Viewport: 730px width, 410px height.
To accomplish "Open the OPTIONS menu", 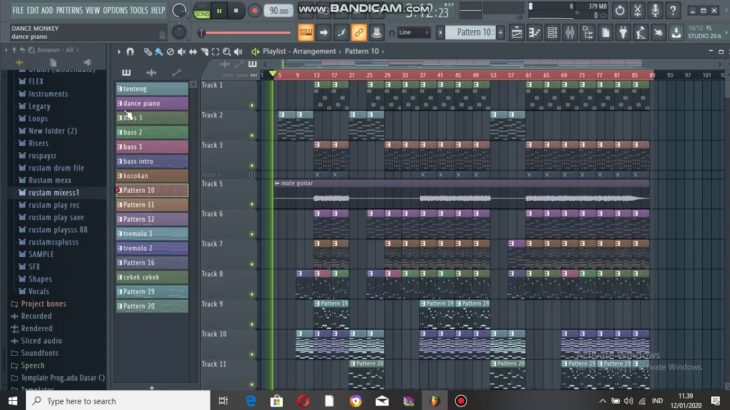I will [x=115, y=10].
